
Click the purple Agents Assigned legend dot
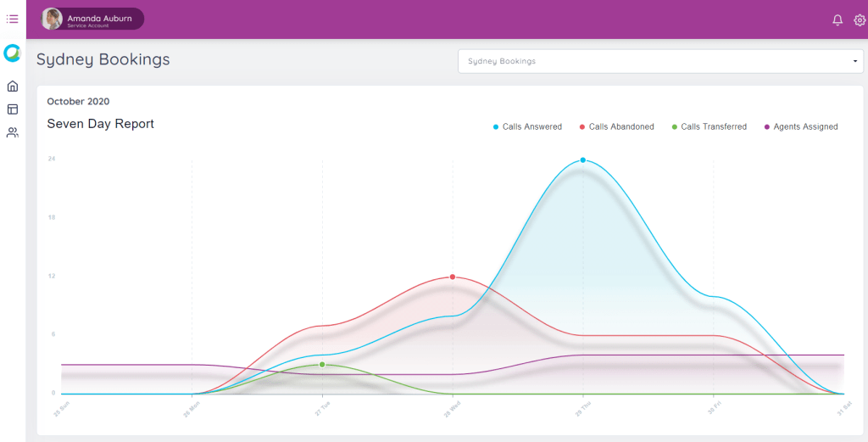point(766,127)
